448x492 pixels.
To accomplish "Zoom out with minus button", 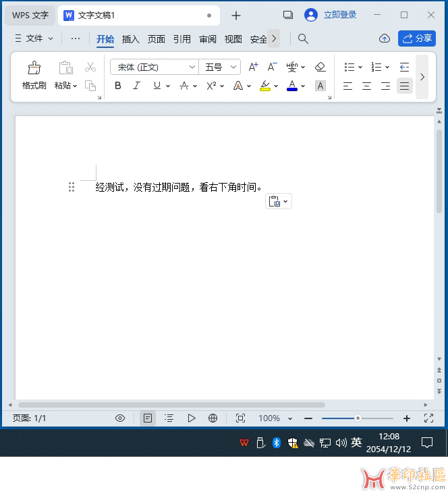I will click(x=308, y=418).
